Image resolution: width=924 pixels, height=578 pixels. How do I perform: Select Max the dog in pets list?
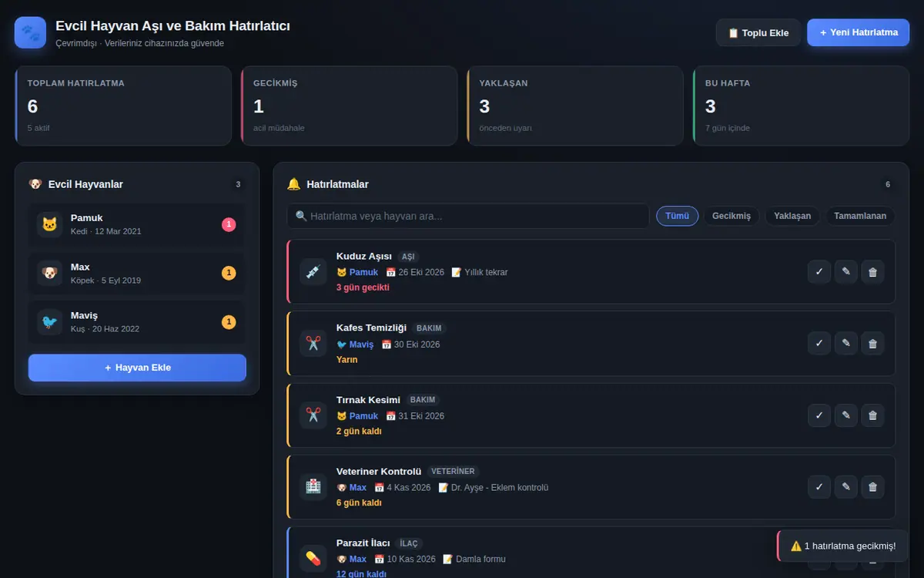[137, 274]
